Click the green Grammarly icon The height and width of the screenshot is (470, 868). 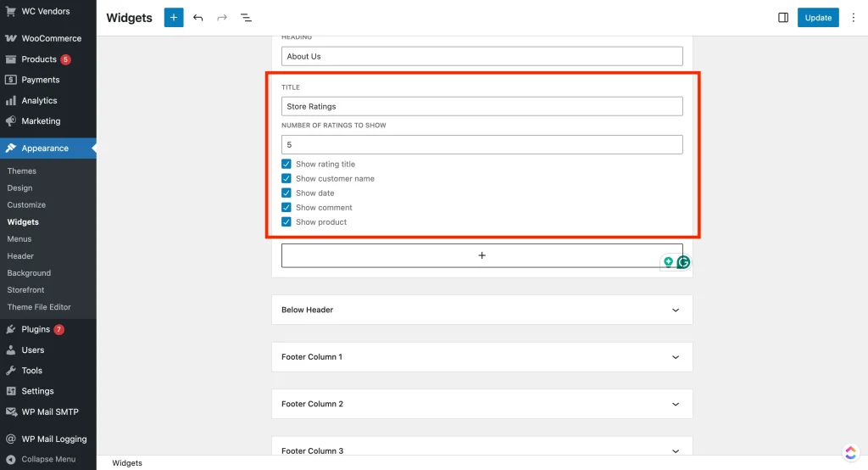tap(683, 262)
